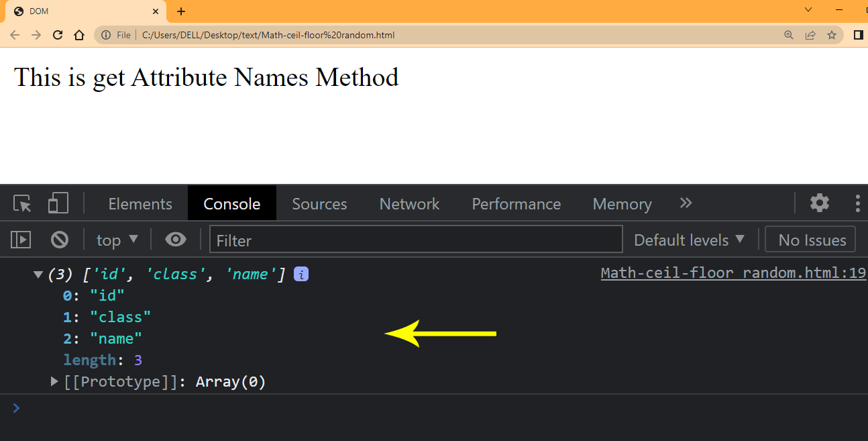Expand the [[Prototype]] entry
Image resolution: width=868 pixels, height=441 pixels.
tap(55, 382)
